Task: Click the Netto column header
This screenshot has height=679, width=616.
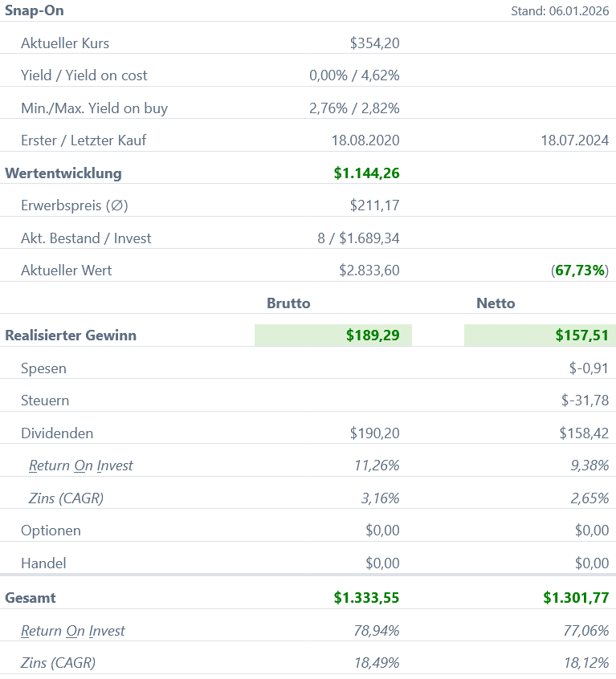Action: tap(496, 303)
